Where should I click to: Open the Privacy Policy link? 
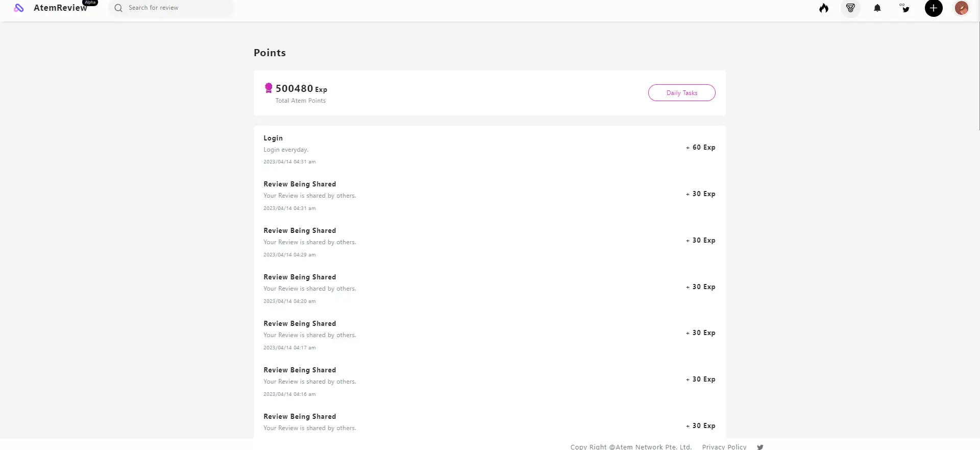[724, 446]
